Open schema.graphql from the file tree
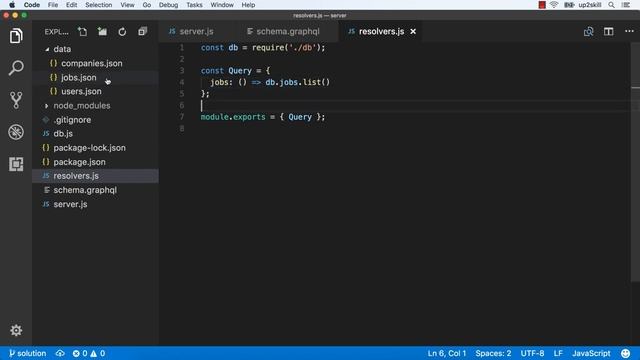 click(x=85, y=190)
